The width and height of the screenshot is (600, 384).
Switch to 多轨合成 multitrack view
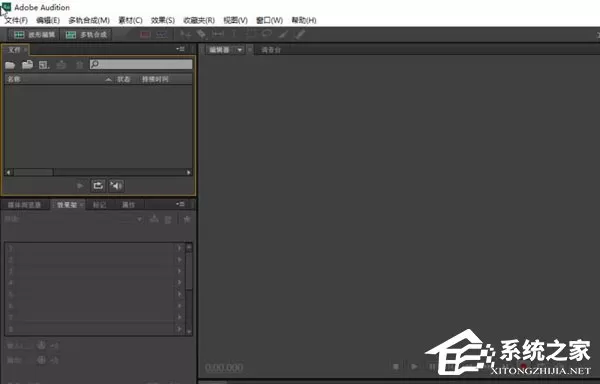(x=86, y=35)
